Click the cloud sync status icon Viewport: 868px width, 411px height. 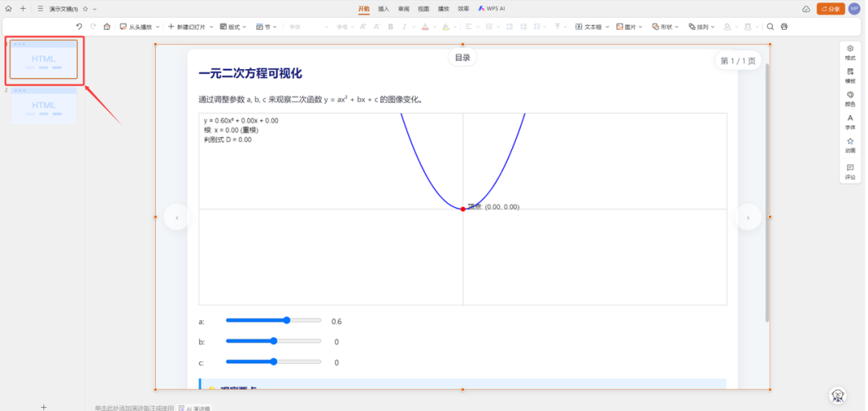click(x=806, y=9)
